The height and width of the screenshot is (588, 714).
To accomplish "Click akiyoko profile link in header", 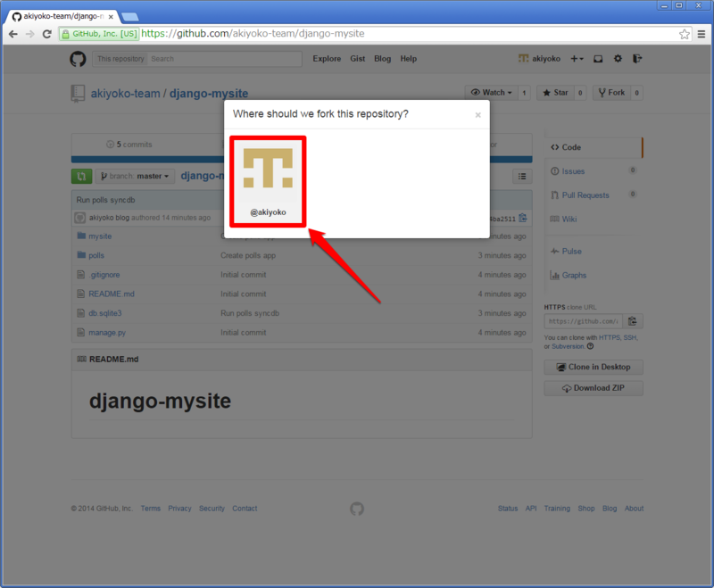I will 540,59.
